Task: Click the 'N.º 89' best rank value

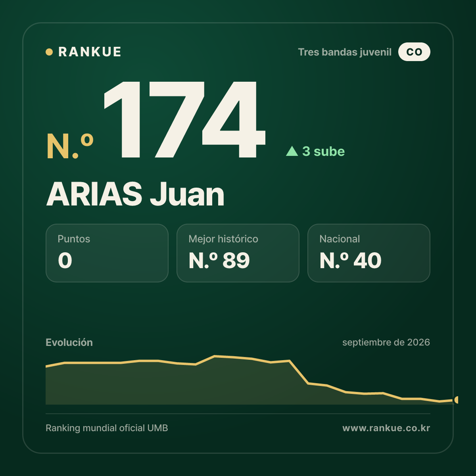Action: coord(219,261)
